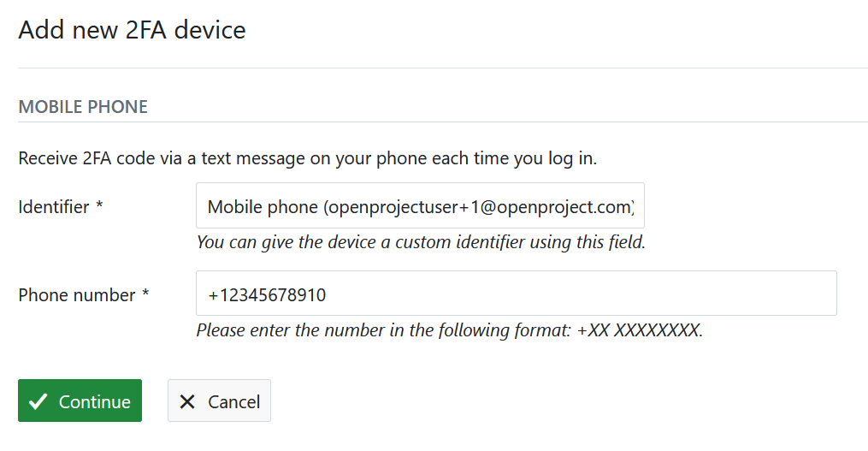The image size is (868, 451).
Task: Click the required asterisk next to Identifier
Action: pyautogui.click(x=99, y=206)
